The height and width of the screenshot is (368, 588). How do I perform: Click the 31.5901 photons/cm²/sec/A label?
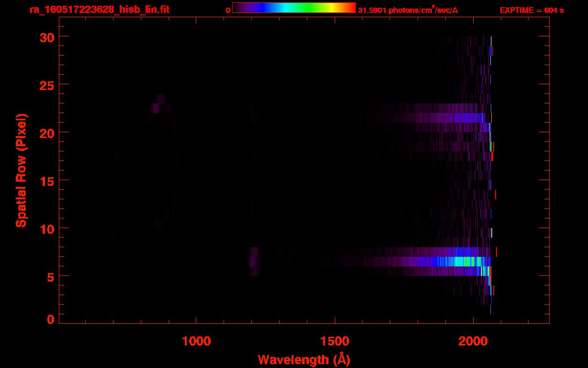408,10
